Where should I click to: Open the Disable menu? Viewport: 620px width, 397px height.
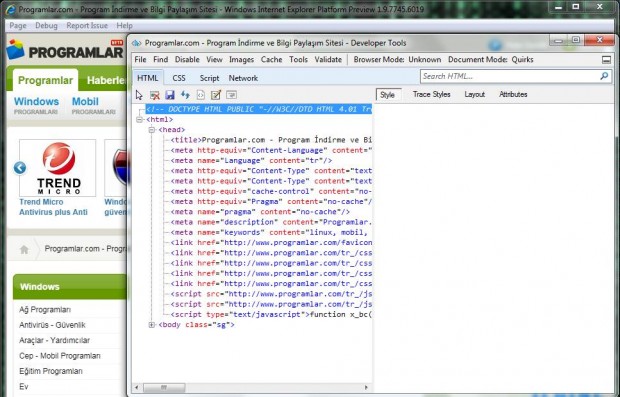tap(187, 60)
